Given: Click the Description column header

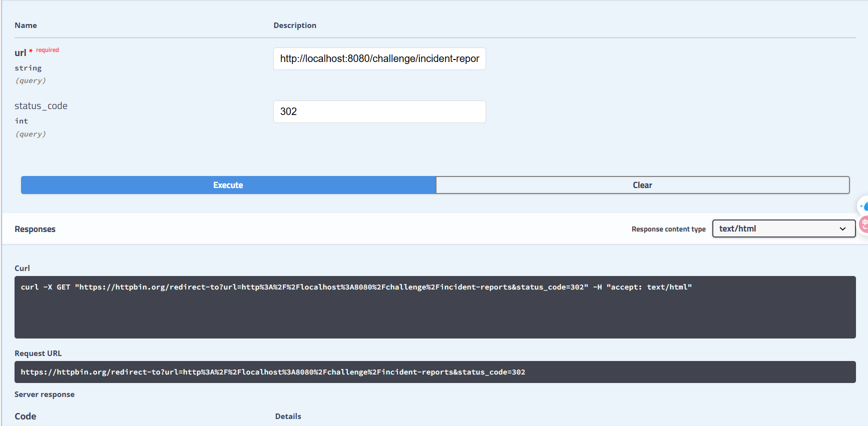Looking at the screenshot, I should (294, 25).
